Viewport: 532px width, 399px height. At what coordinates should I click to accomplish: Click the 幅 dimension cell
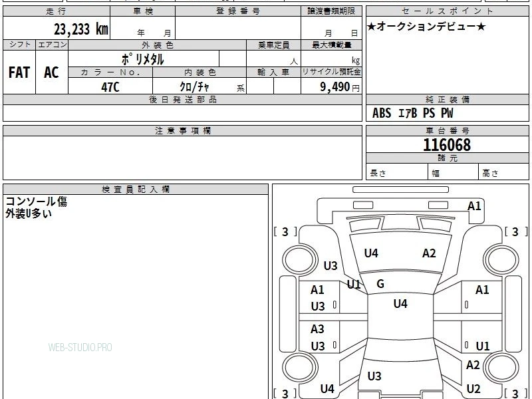454,173
